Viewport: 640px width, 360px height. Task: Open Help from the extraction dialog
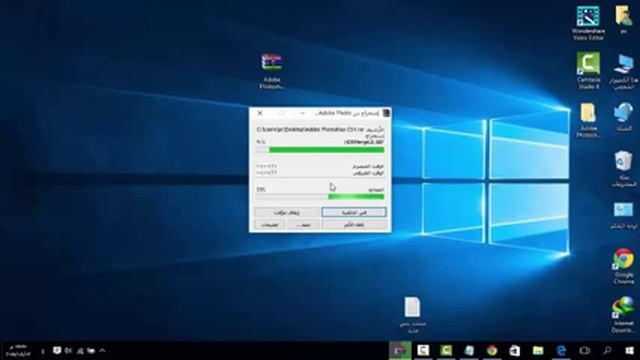pos(269,224)
